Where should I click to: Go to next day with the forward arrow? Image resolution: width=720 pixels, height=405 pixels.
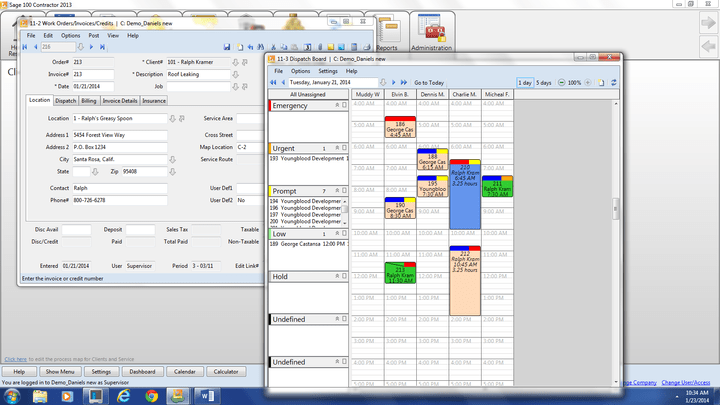[393, 82]
